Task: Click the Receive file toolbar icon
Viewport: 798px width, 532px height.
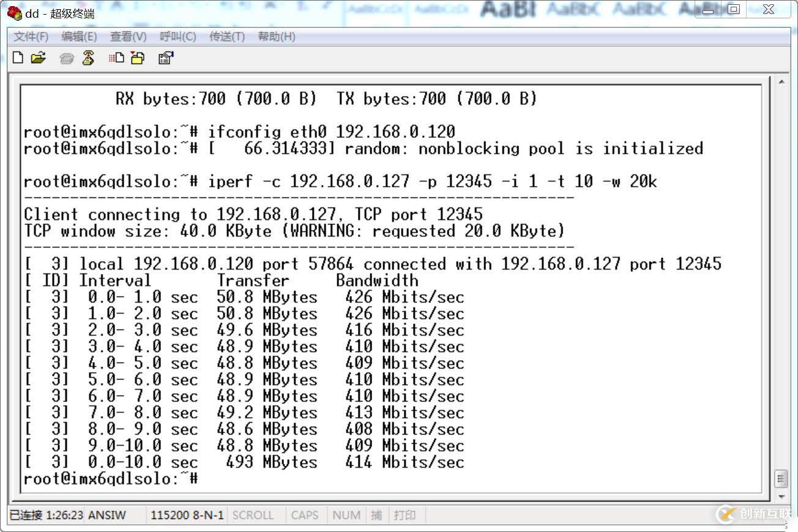Action: pos(138,58)
